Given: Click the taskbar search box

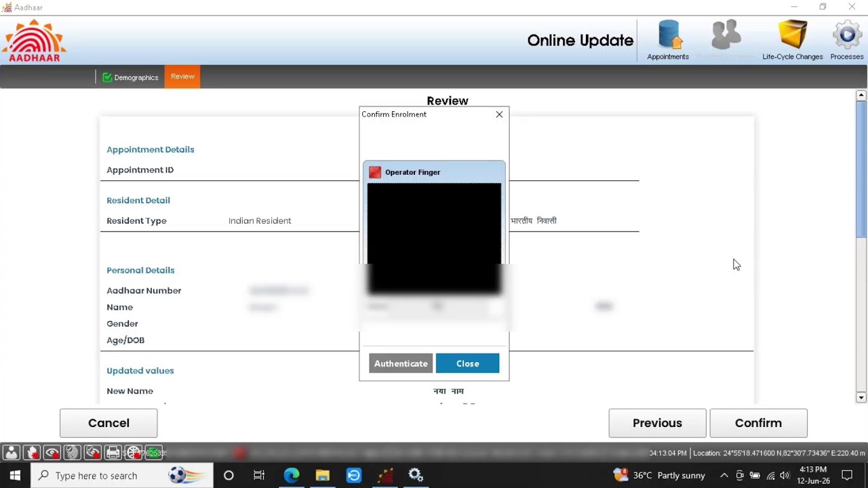Looking at the screenshot, I should pos(122,475).
